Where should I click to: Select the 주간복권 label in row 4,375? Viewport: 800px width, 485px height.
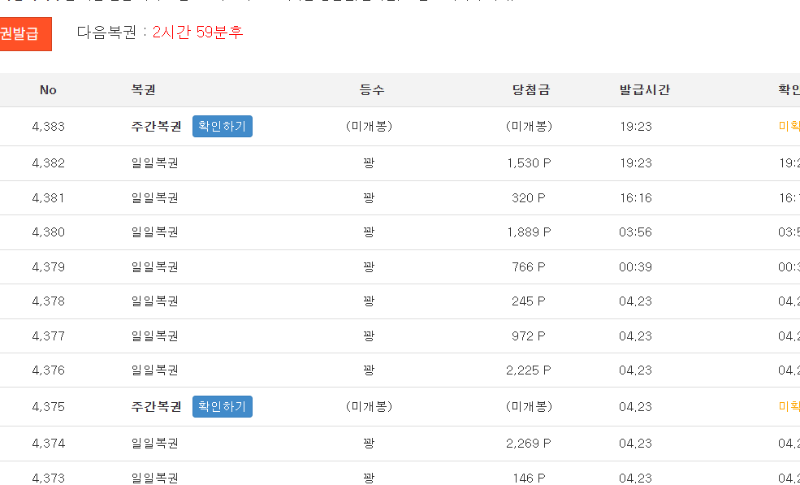coord(155,407)
